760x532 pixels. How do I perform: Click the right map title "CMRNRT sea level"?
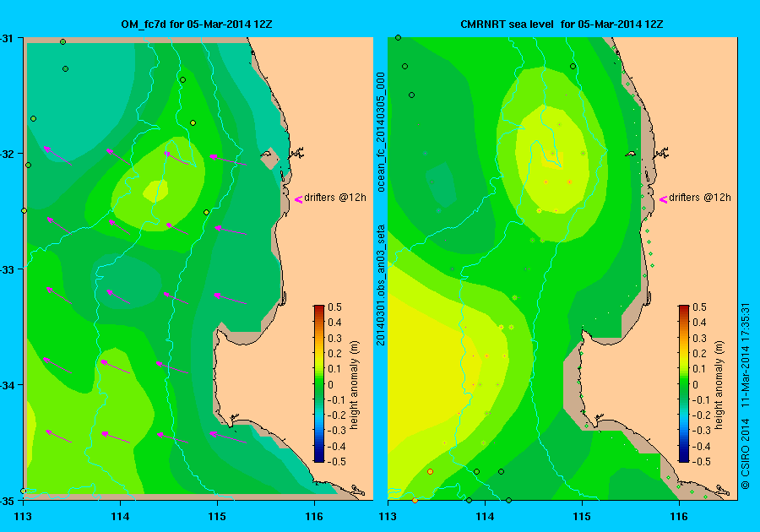507,24
